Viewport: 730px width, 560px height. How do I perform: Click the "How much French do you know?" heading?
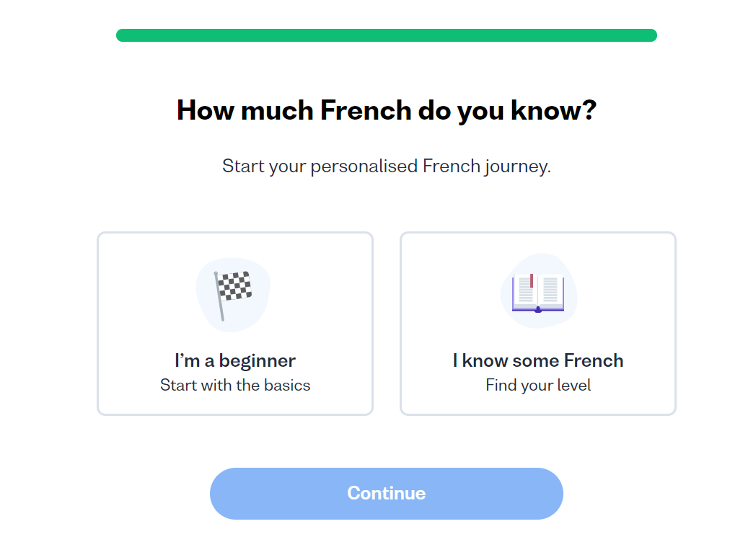pos(387,110)
